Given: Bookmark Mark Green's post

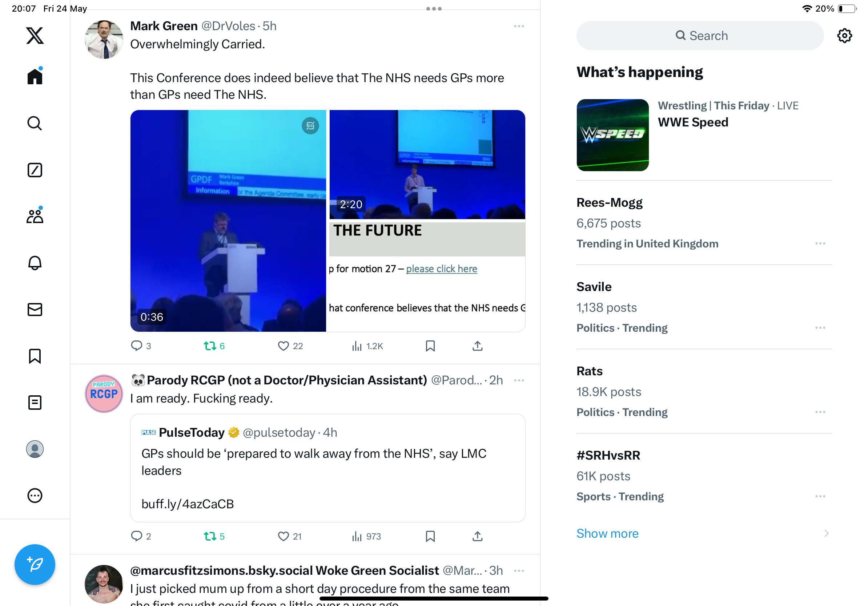Looking at the screenshot, I should [430, 346].
